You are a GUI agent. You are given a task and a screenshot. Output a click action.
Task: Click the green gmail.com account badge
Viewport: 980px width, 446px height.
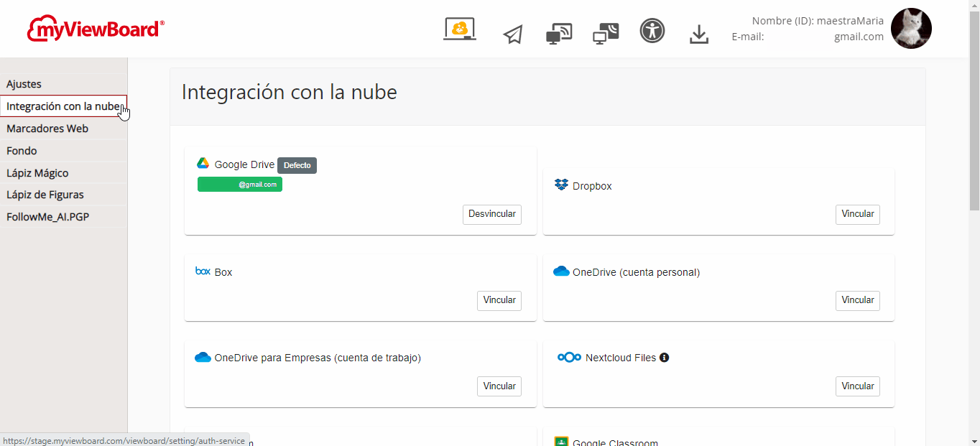[x=240, y=185]
